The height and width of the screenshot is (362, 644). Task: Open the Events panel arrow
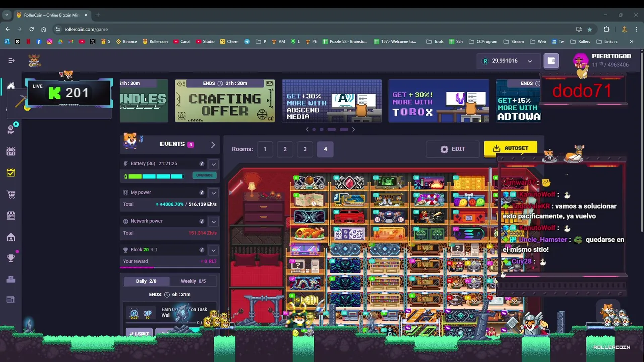213,145
